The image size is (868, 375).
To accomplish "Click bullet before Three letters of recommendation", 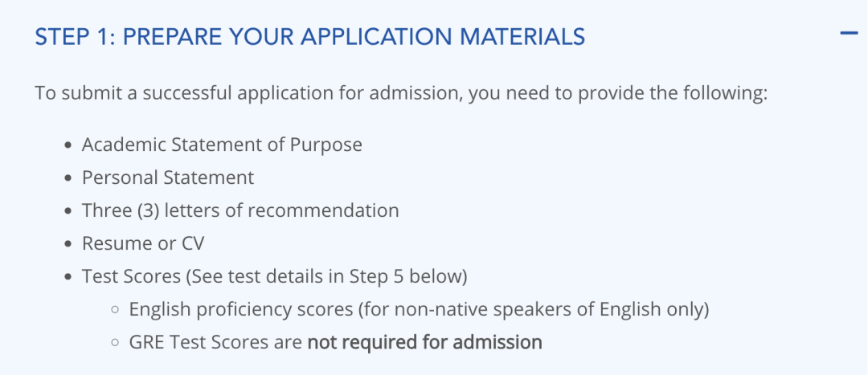I will [x=68, y=211].
